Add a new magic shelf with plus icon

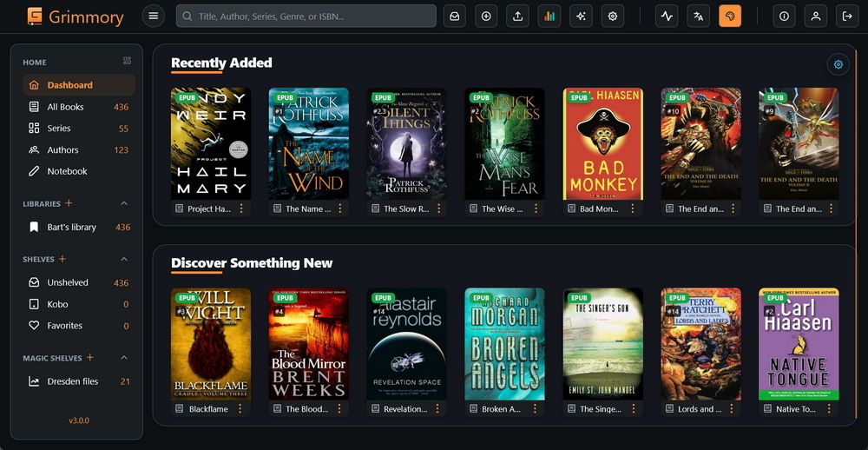click(89, 357)
